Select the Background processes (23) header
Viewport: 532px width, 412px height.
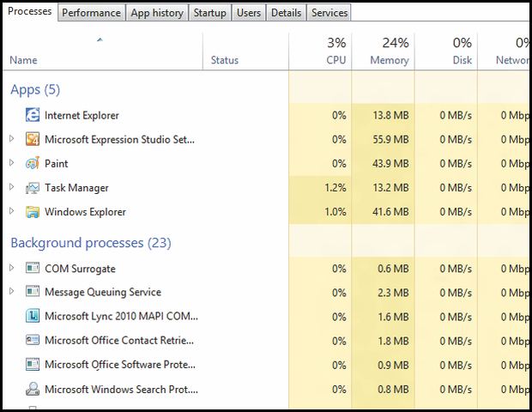pos(91,243)
